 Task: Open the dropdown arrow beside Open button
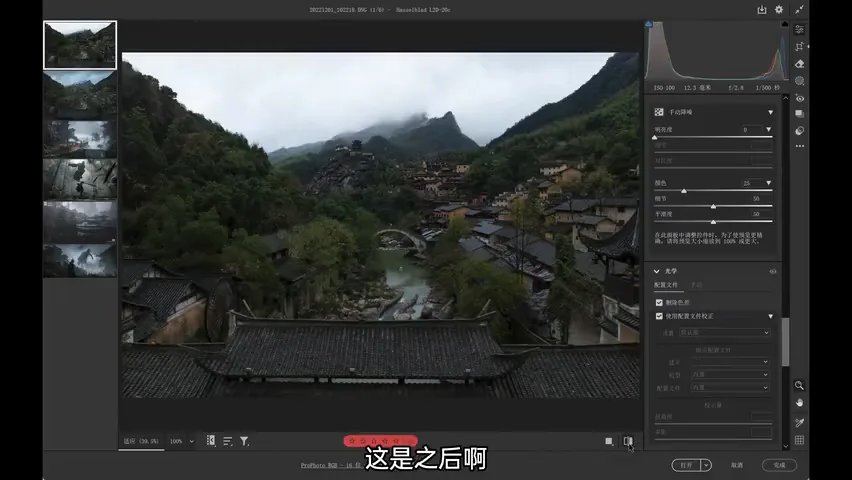click(706, 465)
